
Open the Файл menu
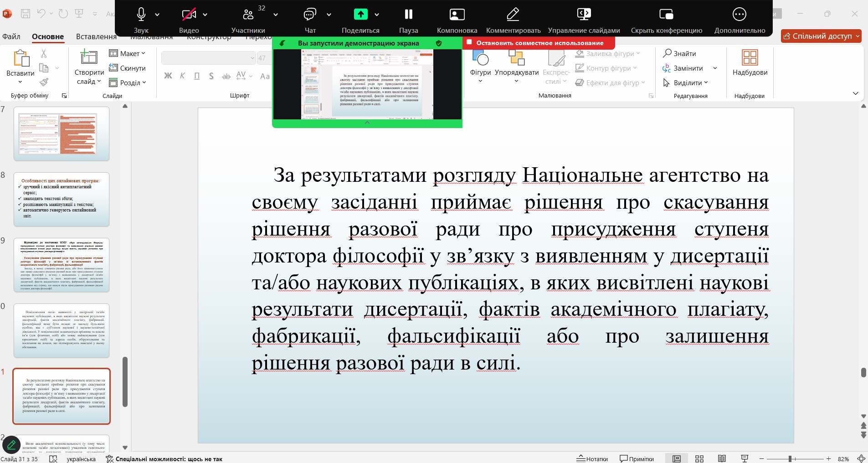pos(11,36)
